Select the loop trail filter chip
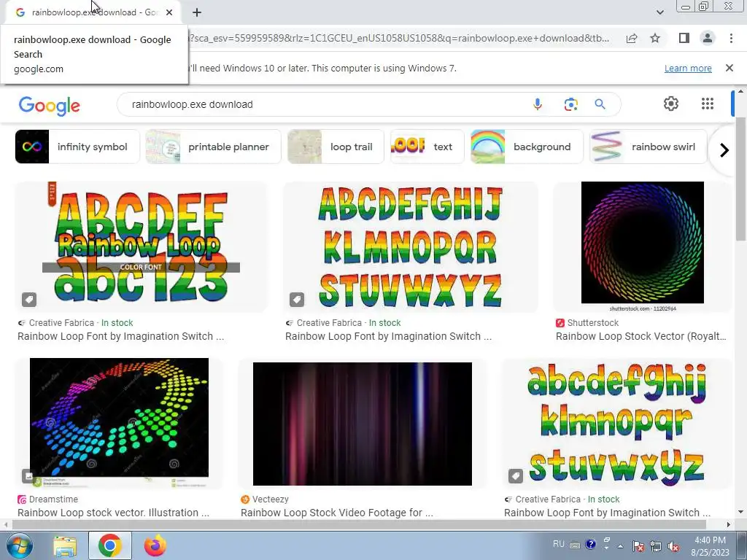The image size is (747, 560). pos(336,147)
